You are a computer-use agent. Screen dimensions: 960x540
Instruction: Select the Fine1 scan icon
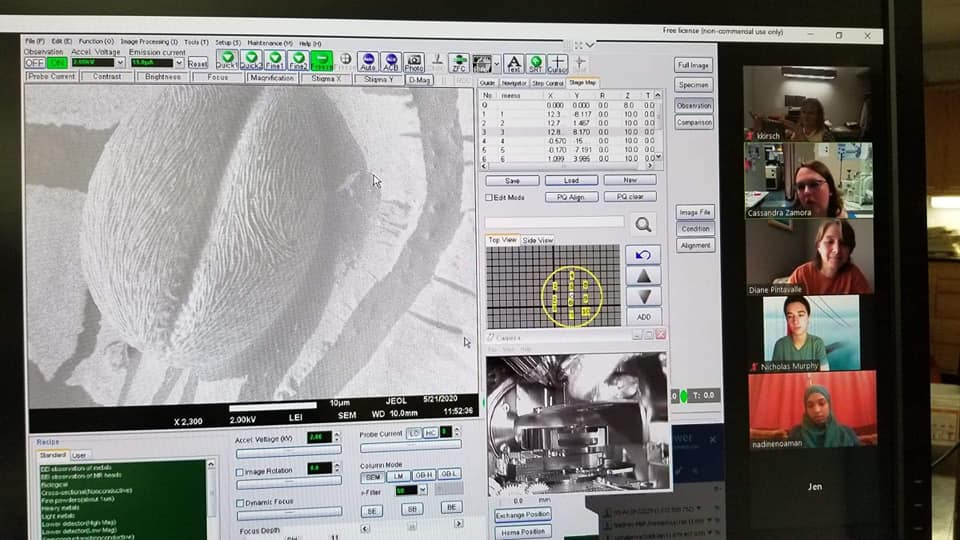coord(274,60)
